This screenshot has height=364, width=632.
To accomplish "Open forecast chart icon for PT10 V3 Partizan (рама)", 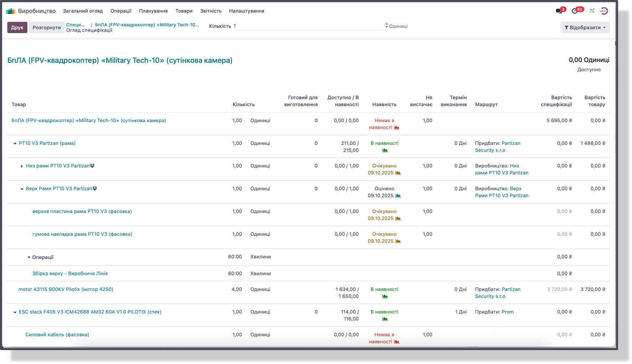I will click(385, 151).
